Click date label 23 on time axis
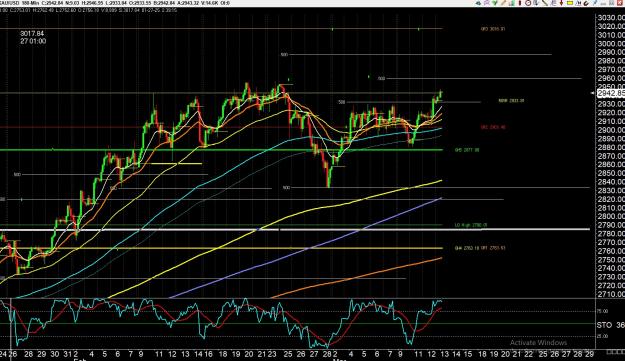Image resolution: width=625 pixels, height=361 pixels. tap(272, 354)
